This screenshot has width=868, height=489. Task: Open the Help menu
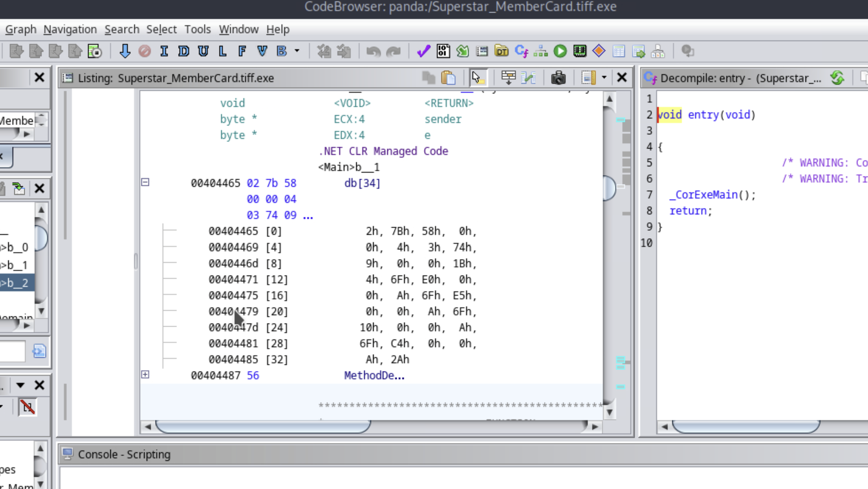point(278,29)
